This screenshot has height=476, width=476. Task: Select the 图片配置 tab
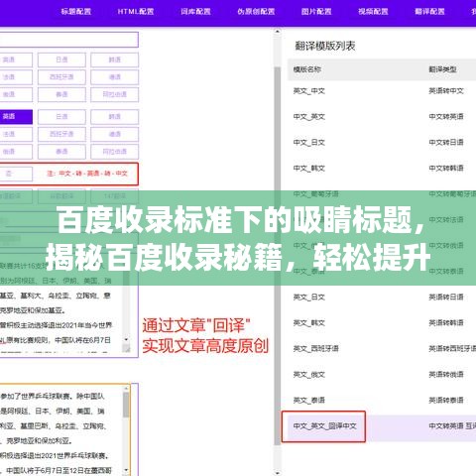coord(316,12)
